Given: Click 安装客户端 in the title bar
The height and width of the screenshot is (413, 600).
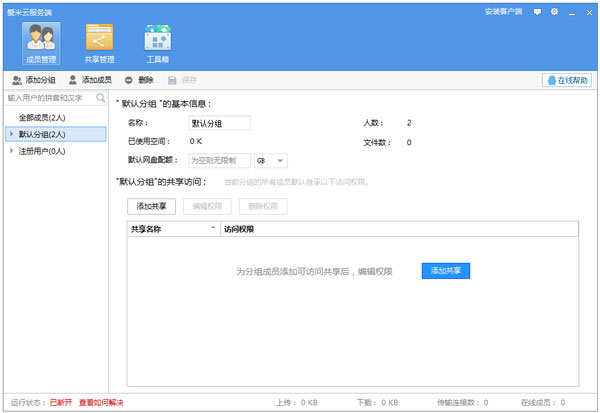Looking at the screenshot, I should pyautogui.click(x=503, y=12).
